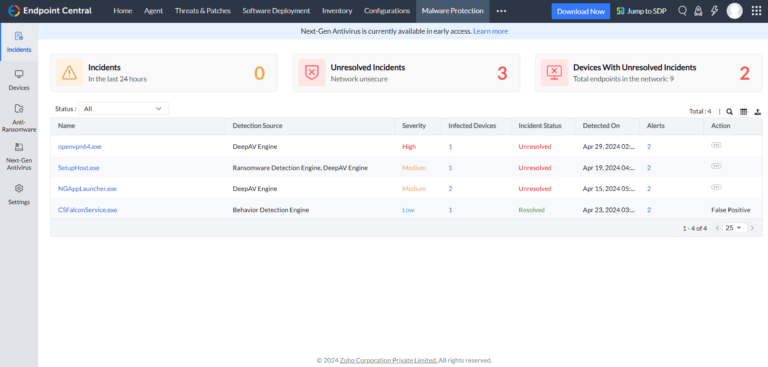Click the Low severity label

[x=408, y=210]
